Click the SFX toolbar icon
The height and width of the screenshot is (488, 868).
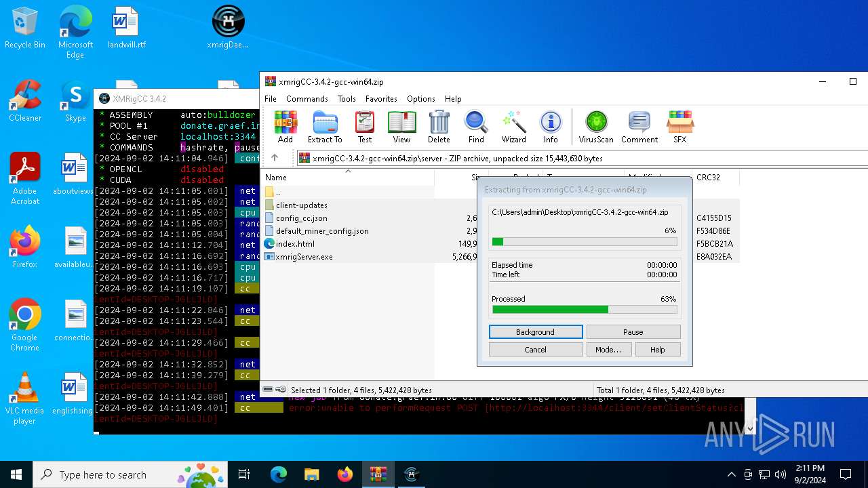pyautogui.click(x=679, y=127)
